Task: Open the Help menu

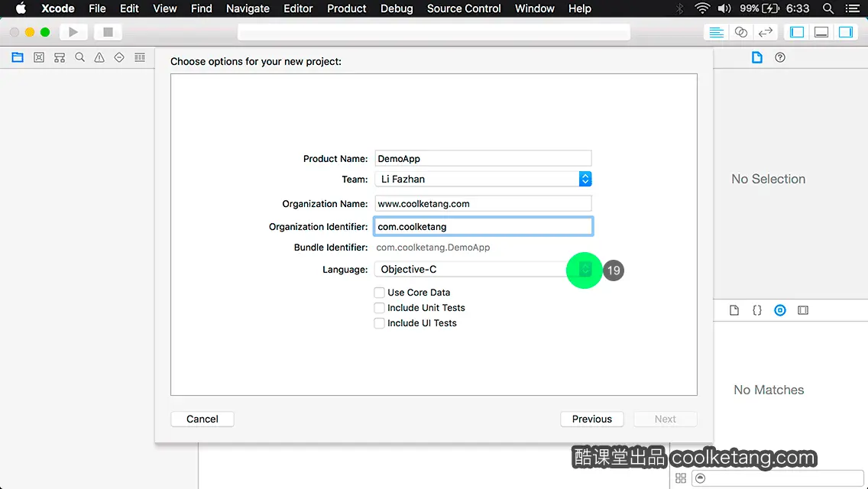Action: click(x=580, y=8)
